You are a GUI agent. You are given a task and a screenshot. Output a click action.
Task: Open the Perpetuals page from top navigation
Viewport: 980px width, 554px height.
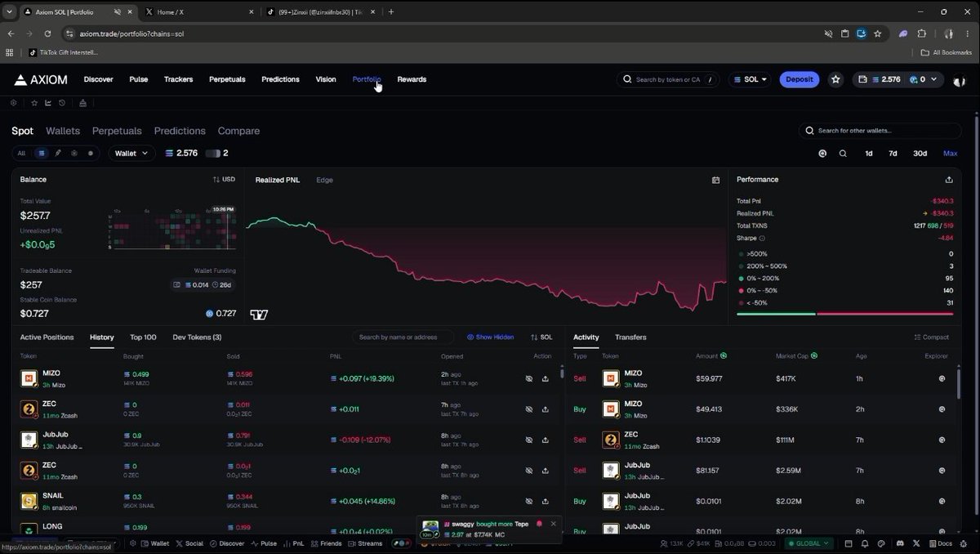[x=227, y=79]
